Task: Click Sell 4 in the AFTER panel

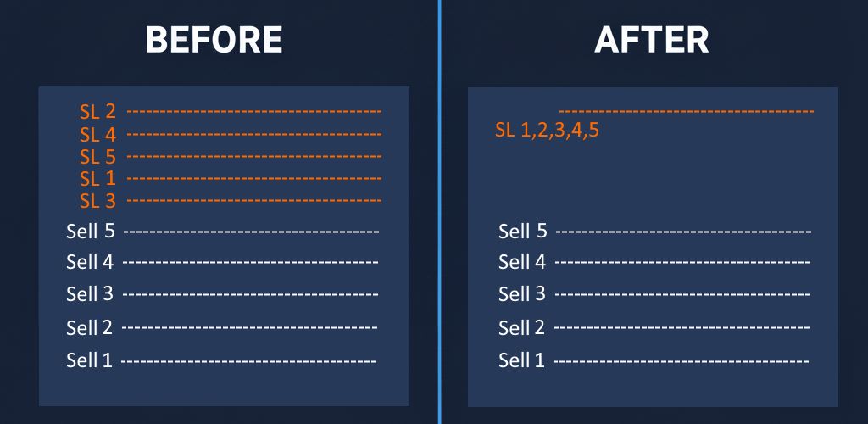Action: click(522, 261)
